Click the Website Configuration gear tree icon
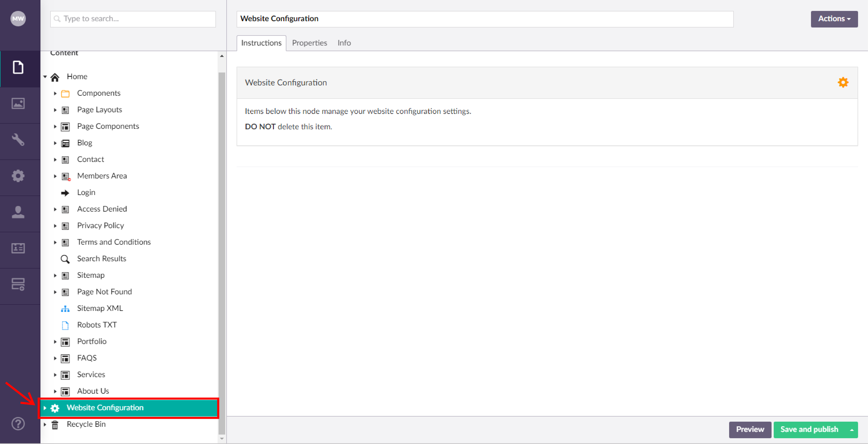 55,408
